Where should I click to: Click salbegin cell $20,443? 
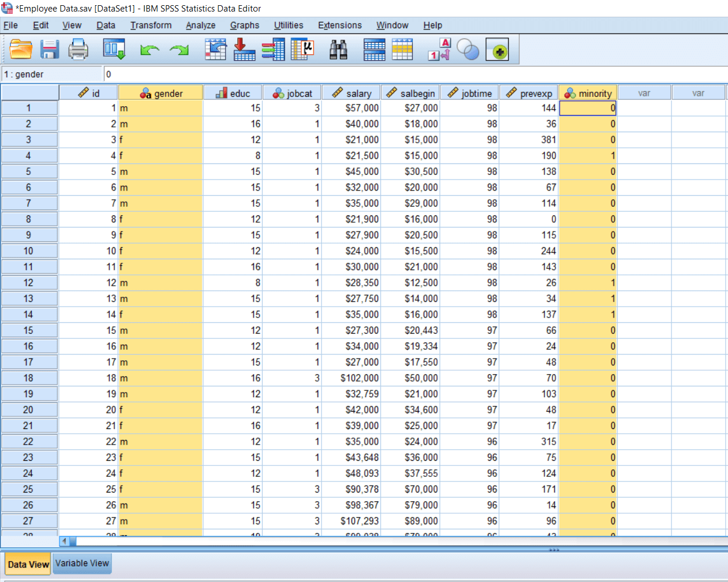tap(410, 330)
